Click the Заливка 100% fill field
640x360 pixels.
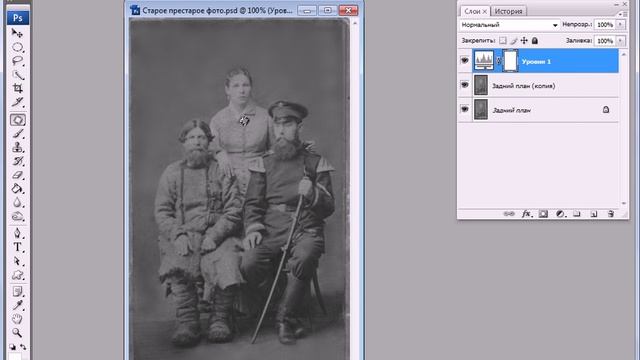tap(605, 41)
